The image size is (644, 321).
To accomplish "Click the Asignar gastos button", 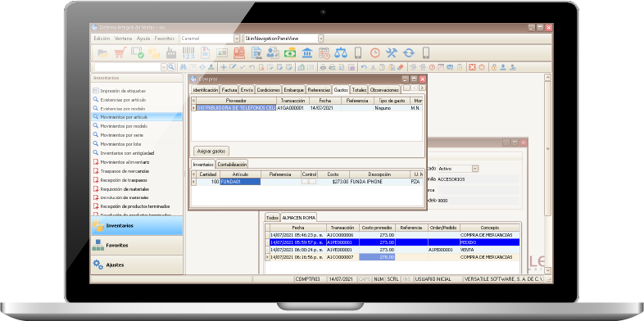I will click(x=211, y=151).
